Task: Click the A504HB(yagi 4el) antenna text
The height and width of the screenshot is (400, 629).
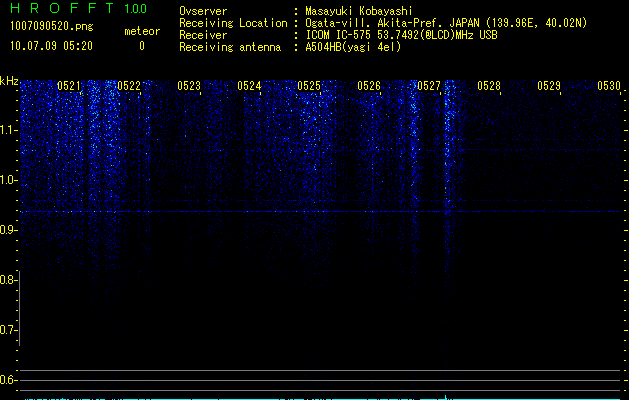Action: [x=353, y=47]
